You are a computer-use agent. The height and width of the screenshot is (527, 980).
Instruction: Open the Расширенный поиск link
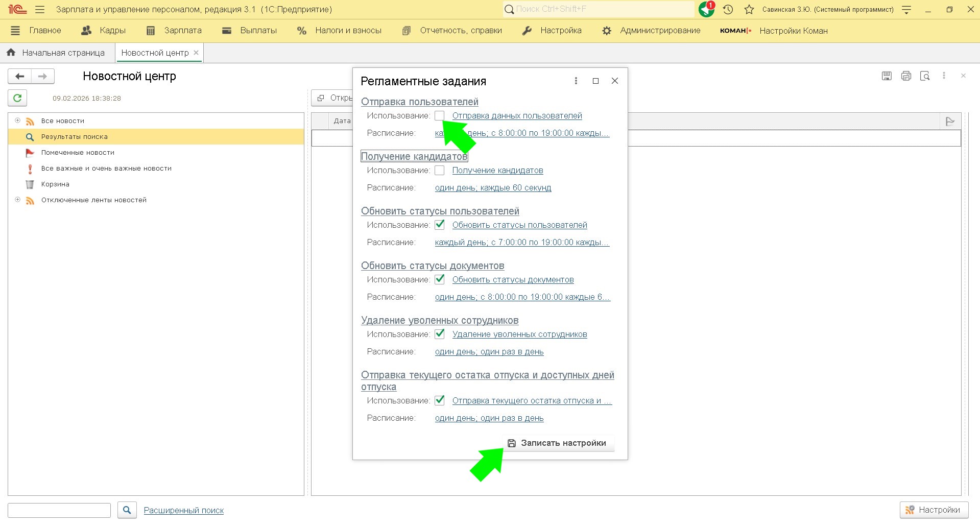click(184, 510)
